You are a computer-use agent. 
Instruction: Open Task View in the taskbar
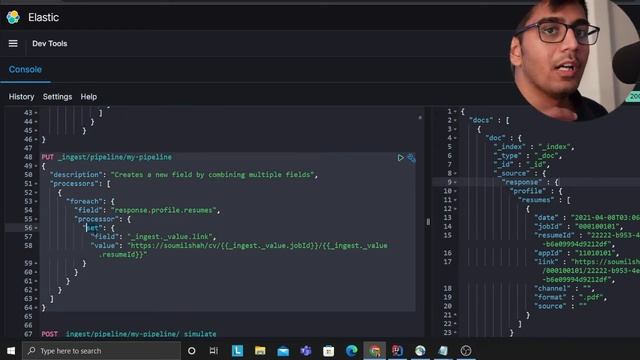pos(213,351)
